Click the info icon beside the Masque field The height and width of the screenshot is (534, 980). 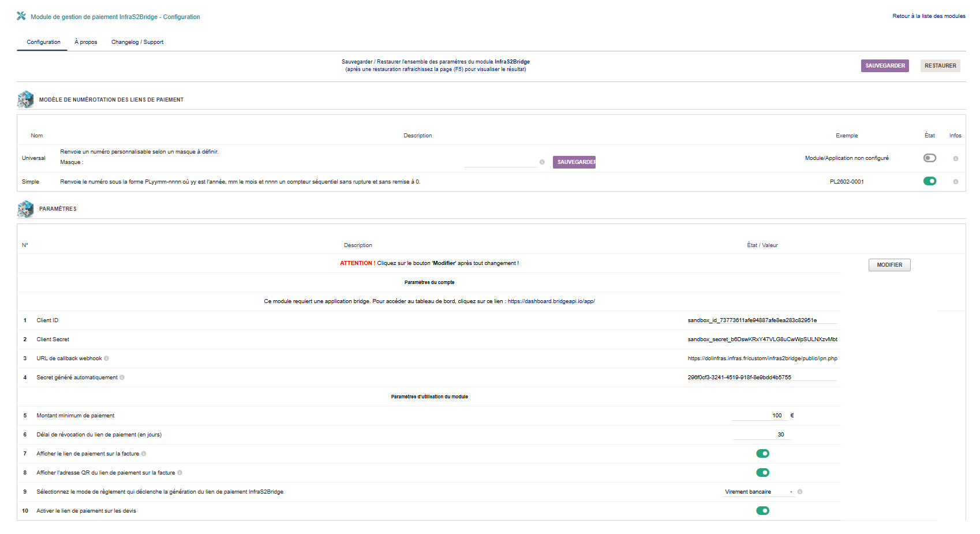[x=542, y=162]
